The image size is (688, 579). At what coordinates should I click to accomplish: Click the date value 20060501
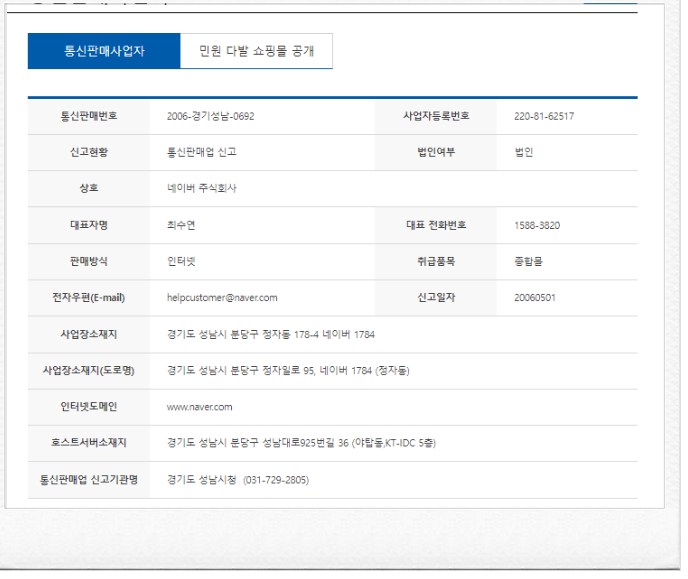[x=535, y=298]
